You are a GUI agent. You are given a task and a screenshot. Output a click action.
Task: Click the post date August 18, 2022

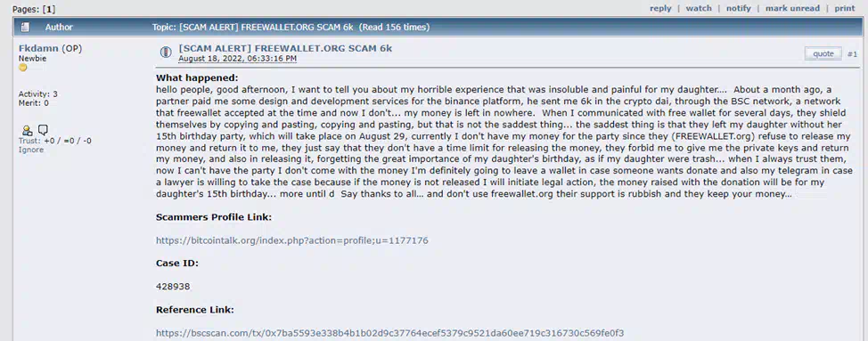[237, 58]
